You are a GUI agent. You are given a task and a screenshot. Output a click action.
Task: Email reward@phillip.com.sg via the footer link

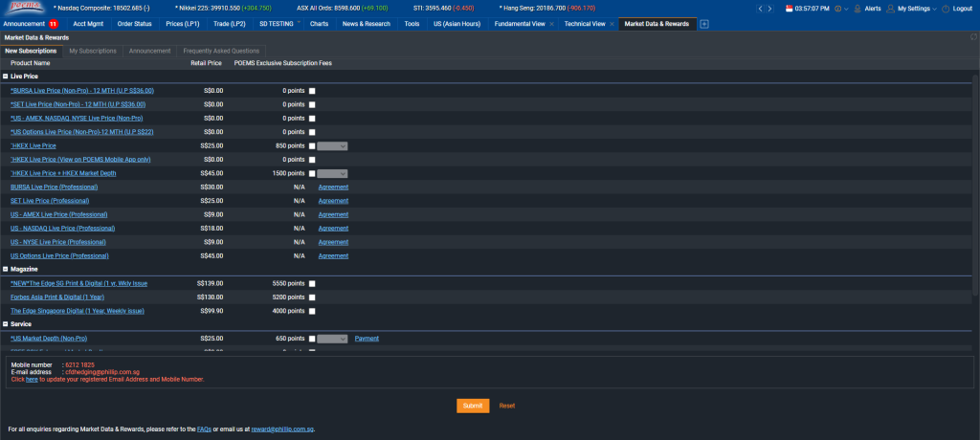[282, 429]
